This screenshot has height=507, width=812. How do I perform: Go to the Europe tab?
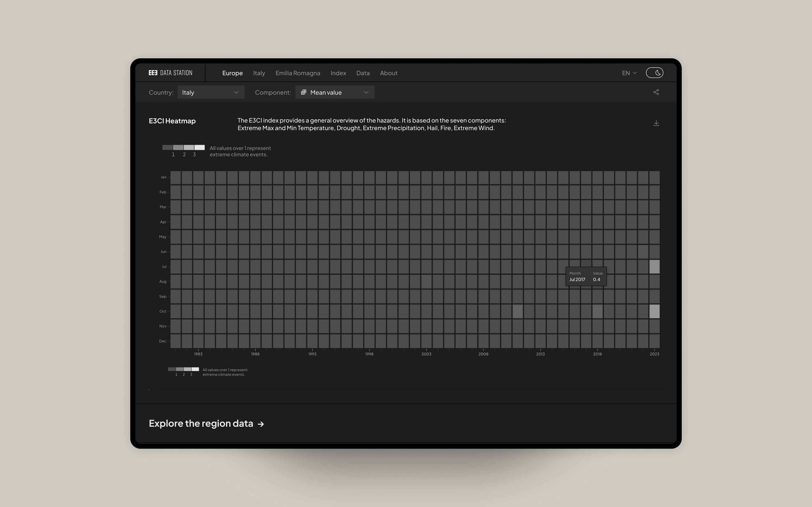[232, 73]
